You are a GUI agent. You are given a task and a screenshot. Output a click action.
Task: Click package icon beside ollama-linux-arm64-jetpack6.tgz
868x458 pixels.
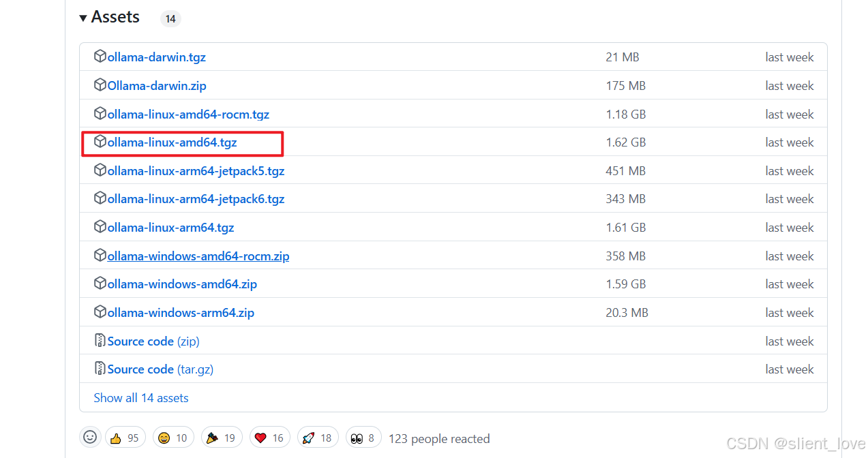(x=100, y=198)
